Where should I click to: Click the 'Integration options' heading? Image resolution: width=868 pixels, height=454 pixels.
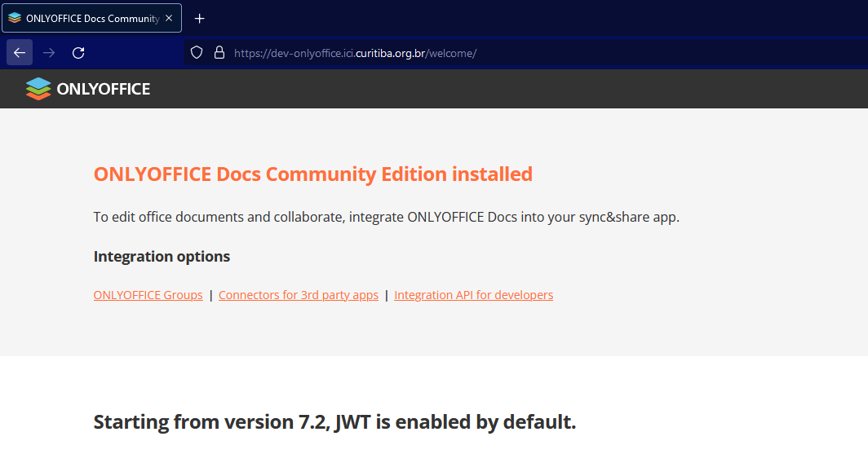click(162, 257)
